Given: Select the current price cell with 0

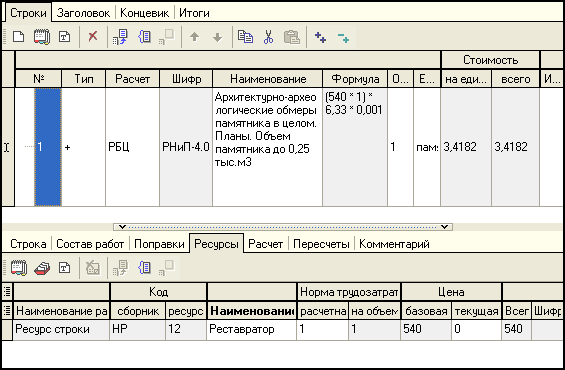Looking at the screenshot, I should pos(476,329).
